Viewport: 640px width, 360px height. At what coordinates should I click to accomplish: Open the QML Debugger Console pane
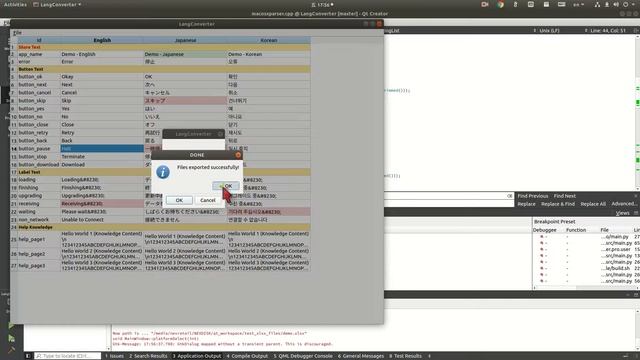coord(303,356)
